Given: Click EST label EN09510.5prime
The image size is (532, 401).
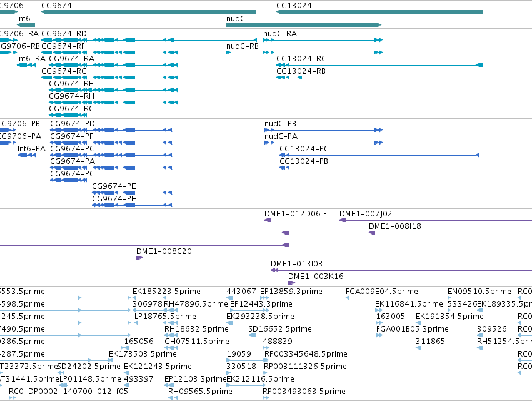Looking at the screenshot, I should [479, 292].
